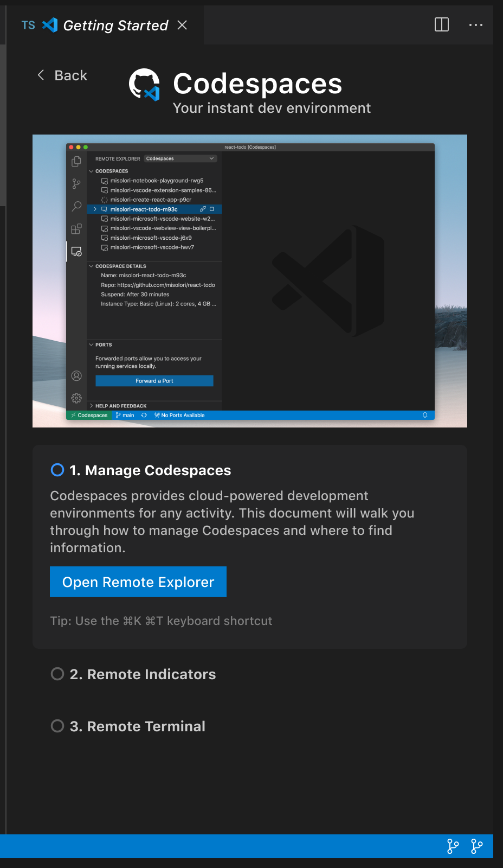Click main branch status item in preview

tap(125, 415)
